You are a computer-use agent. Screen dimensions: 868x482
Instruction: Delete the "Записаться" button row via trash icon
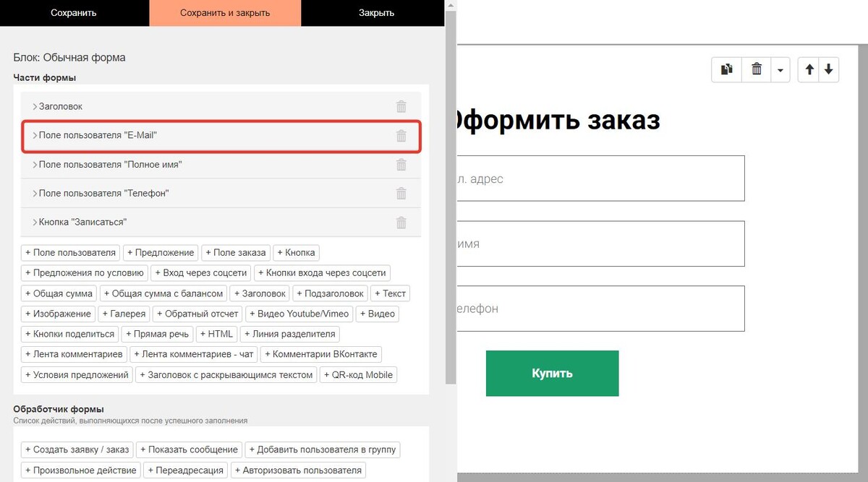click(401, 222)
